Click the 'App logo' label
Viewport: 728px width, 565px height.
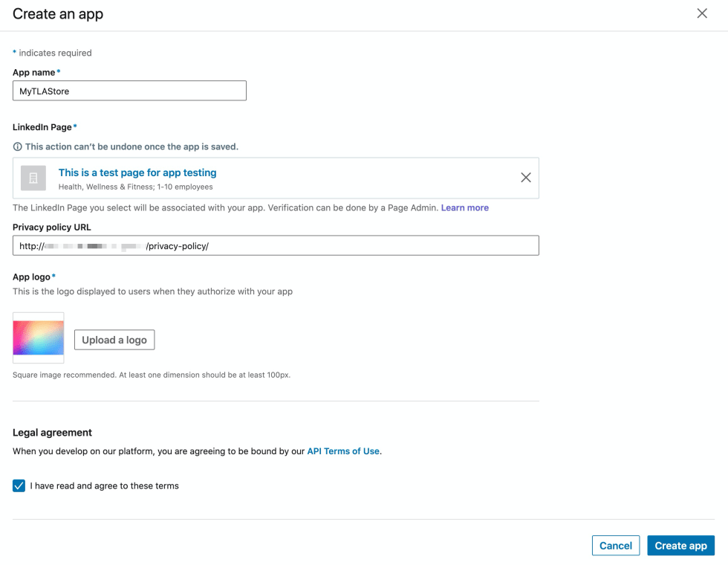31,277
